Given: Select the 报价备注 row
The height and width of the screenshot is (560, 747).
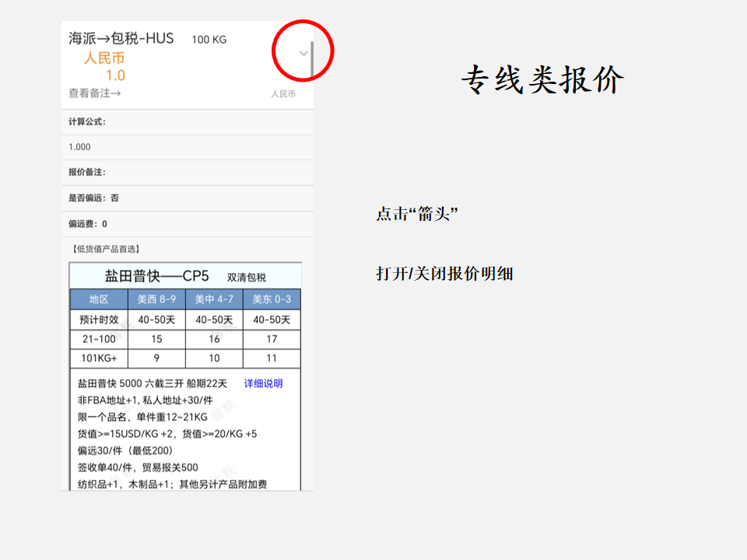Looking at the screenshot, I should point(87,172).
